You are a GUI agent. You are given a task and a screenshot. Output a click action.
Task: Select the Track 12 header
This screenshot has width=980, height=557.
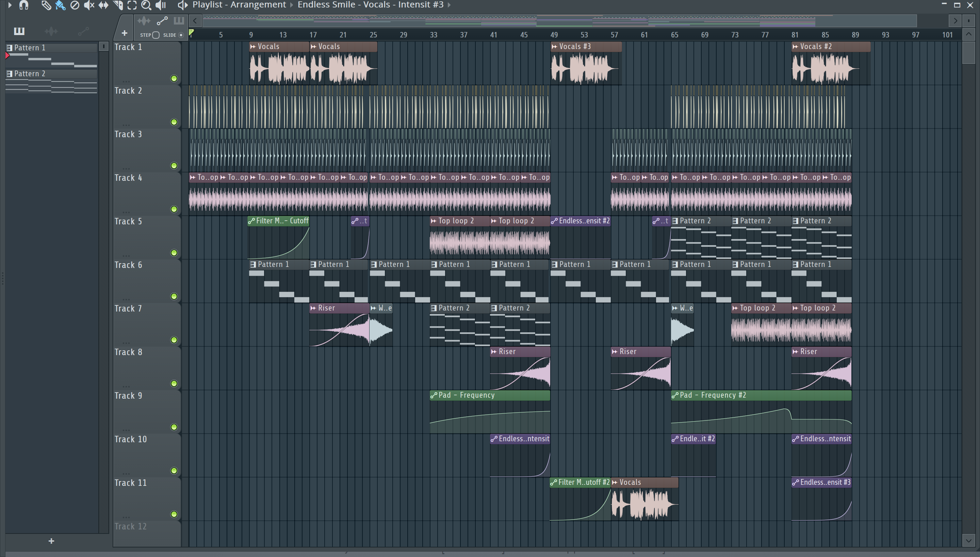click(x=146, y=534)
